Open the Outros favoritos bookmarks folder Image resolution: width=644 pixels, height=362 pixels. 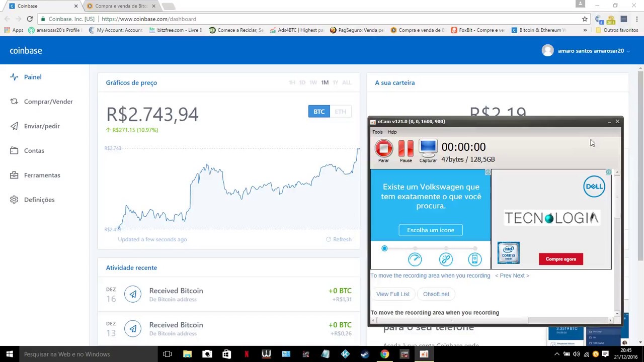tap(616, 30)
